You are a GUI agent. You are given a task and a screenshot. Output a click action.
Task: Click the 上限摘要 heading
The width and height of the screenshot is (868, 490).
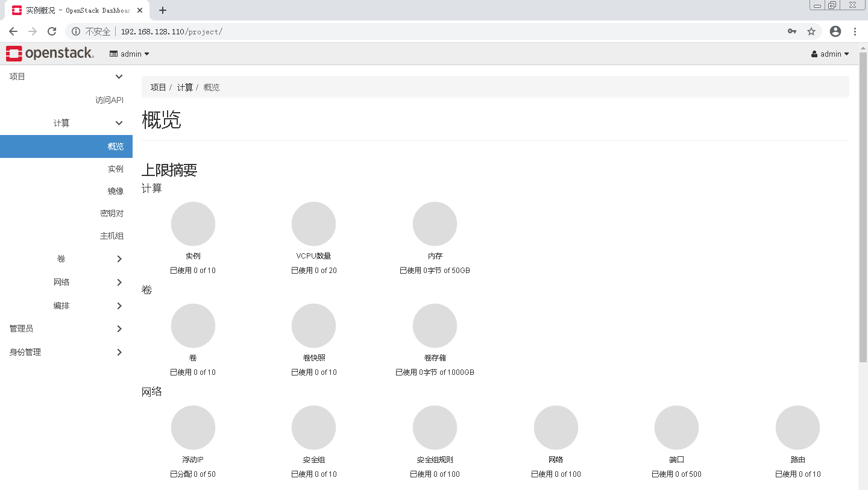pyautogui.click(x=169, y=170)
